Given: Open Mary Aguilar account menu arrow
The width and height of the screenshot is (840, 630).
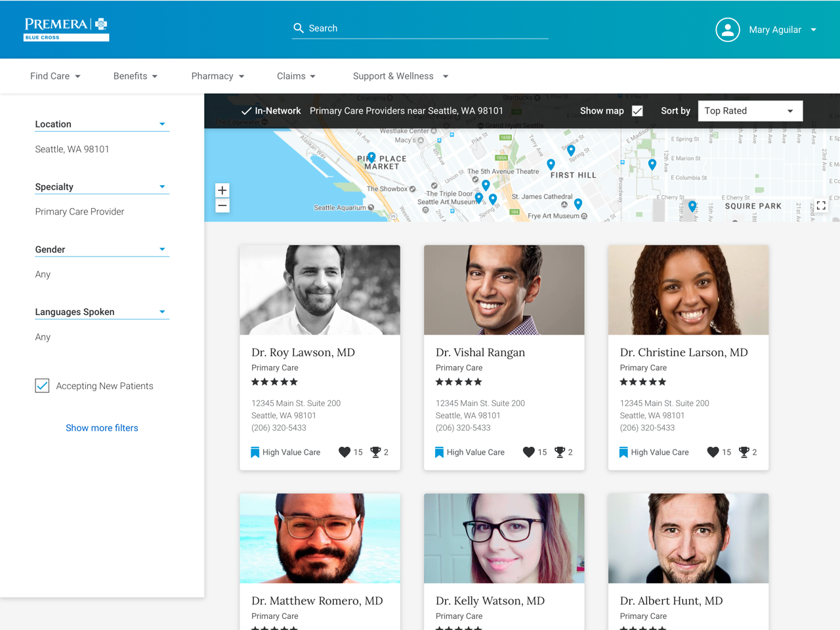Looking at the screenshot, I should coord(814,30).
